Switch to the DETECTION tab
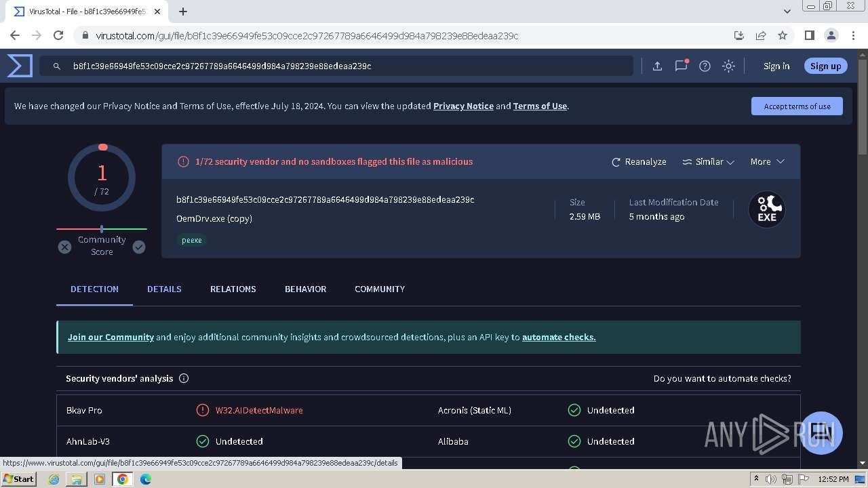Screen dimensions: 868x488 click(94, 289)
